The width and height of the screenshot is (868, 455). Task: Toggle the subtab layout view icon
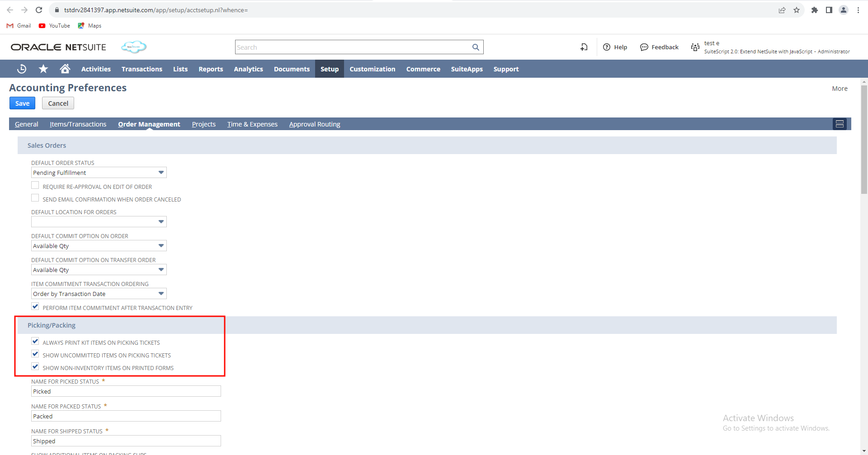[x=840, y=124]
